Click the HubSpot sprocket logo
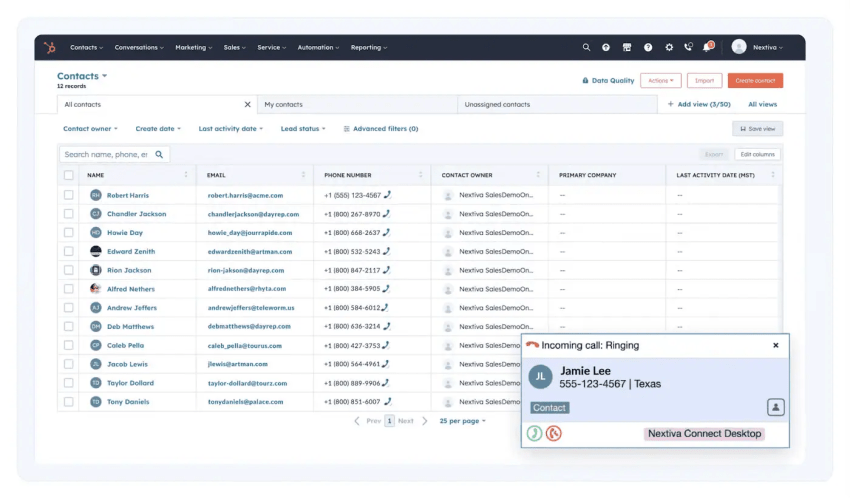 [x=50, y=48]
